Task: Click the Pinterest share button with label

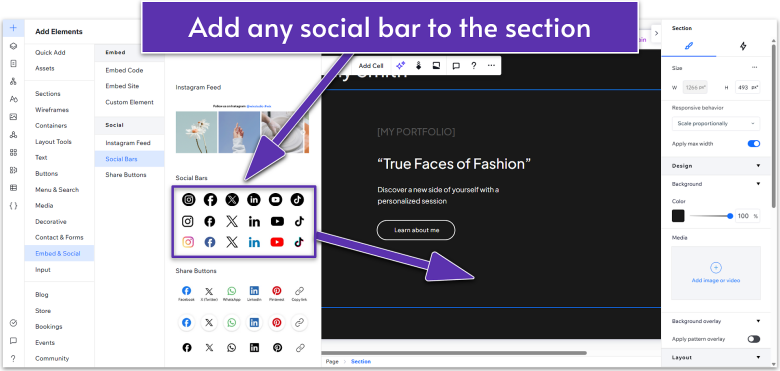Action: (x=277, y=293)
